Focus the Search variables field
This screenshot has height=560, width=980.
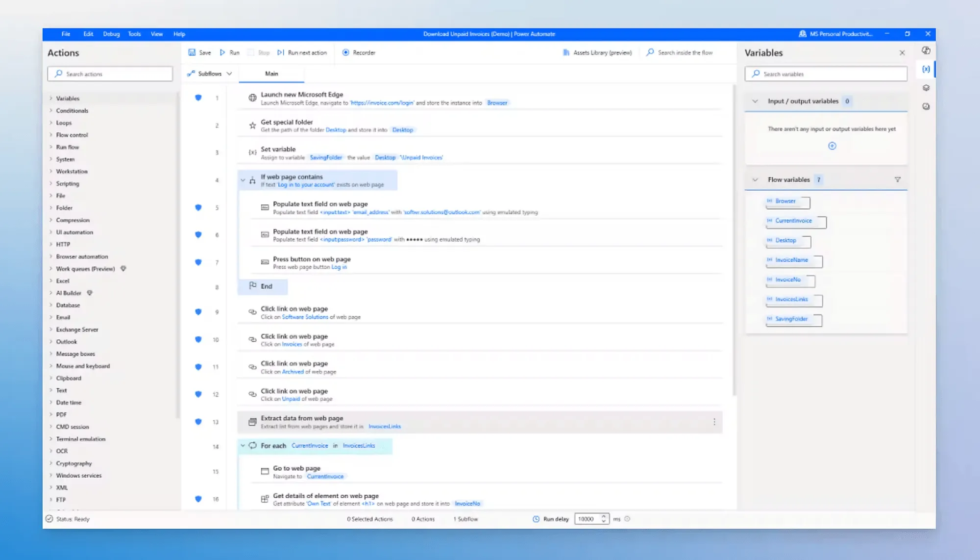point(826,74)
